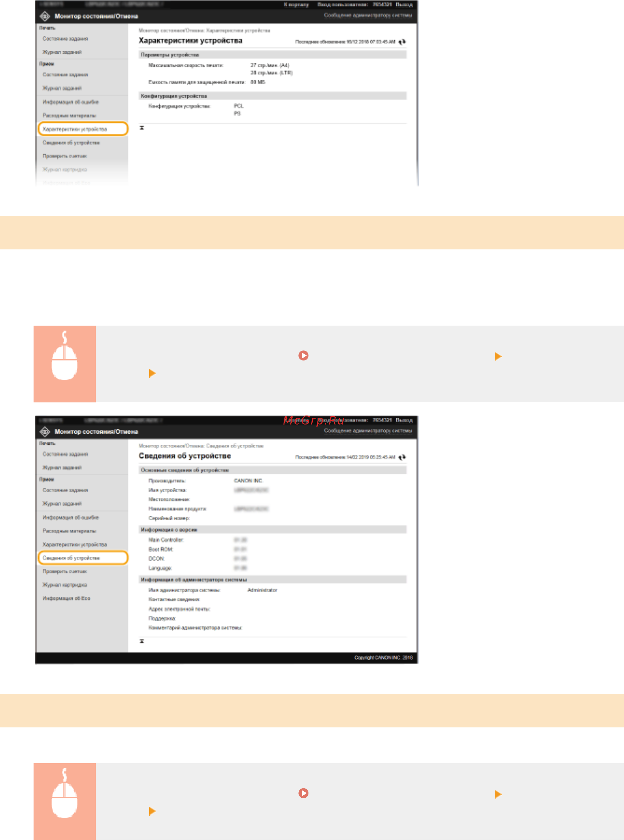Click the 27 стр./мин. (A4) value
This screenshot has width=624, height=840.
point(270,65)
